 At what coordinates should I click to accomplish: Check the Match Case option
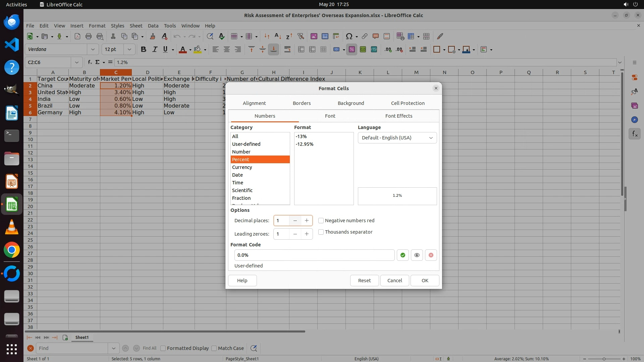pyautogui.click(x=214, y=348)
